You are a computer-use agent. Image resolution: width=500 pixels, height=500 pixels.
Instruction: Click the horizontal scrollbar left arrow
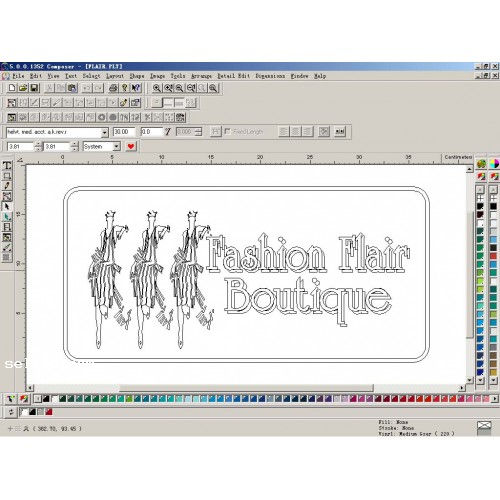30,388
